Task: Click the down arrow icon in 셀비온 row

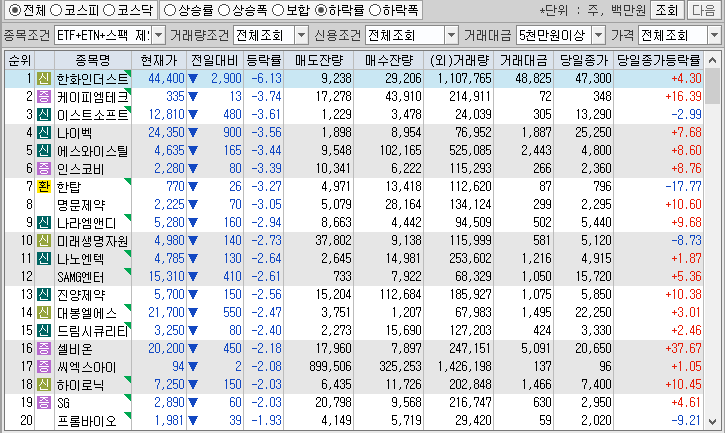Action: 193,349
